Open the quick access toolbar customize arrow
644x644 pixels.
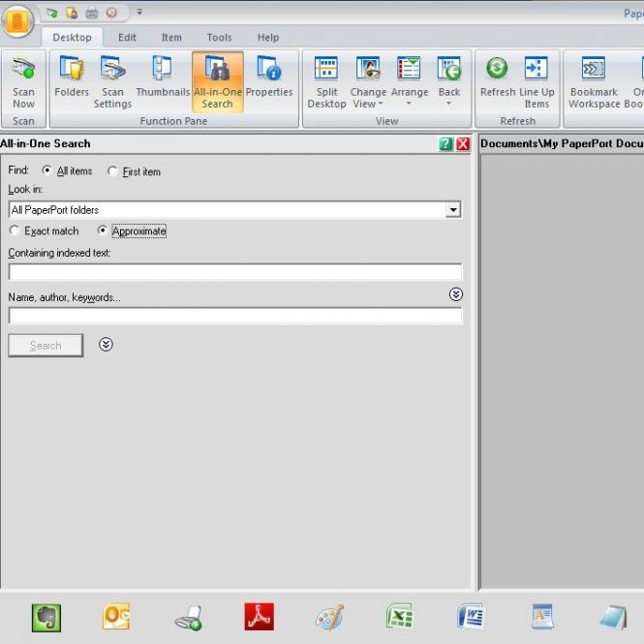(x=139, y=13)
